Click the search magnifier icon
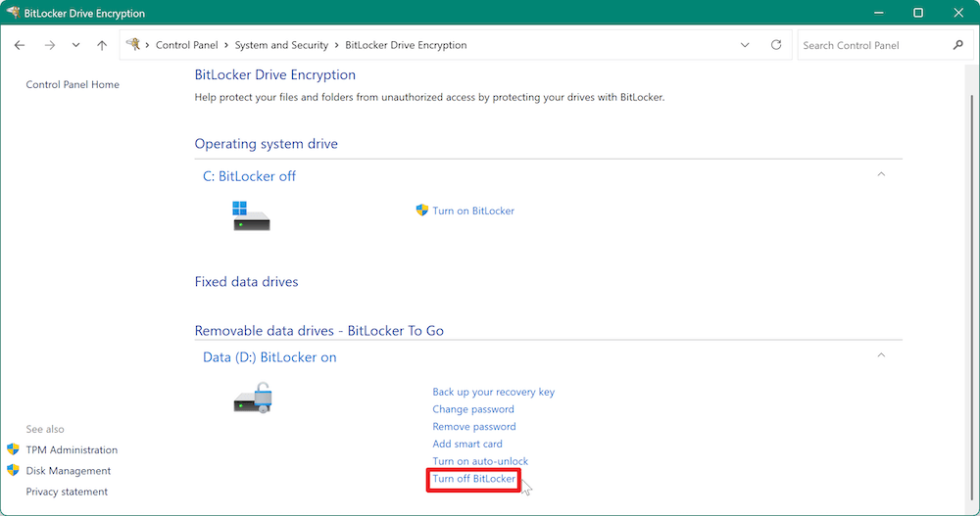 tap(958, 45)
